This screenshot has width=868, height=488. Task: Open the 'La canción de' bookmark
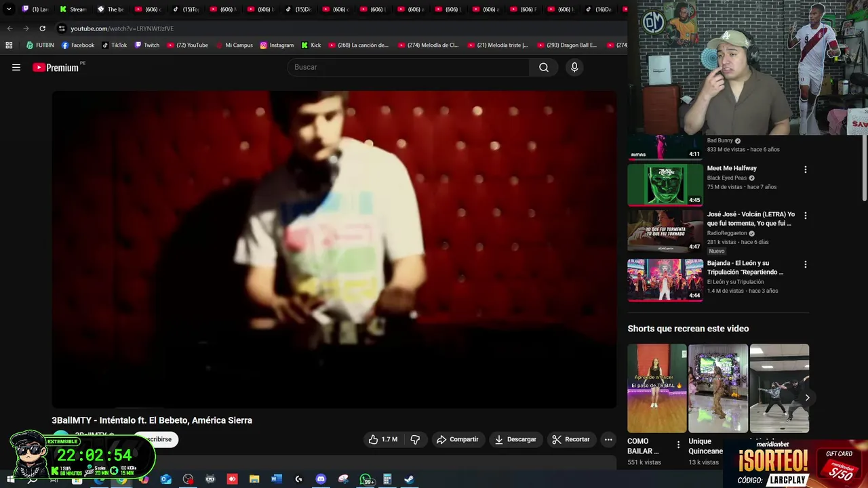pyautogui.click(x=359, y=45)
